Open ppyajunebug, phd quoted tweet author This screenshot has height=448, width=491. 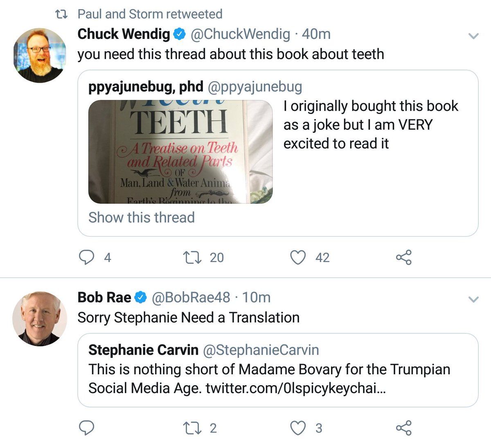tap(146, 87)
